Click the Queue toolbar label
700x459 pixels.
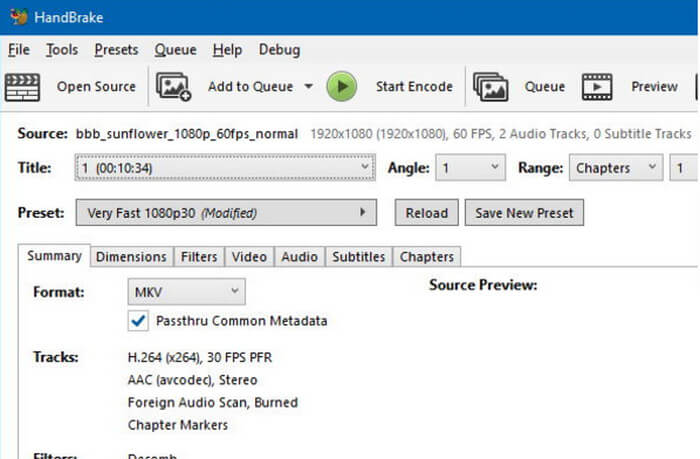(545, 87)
